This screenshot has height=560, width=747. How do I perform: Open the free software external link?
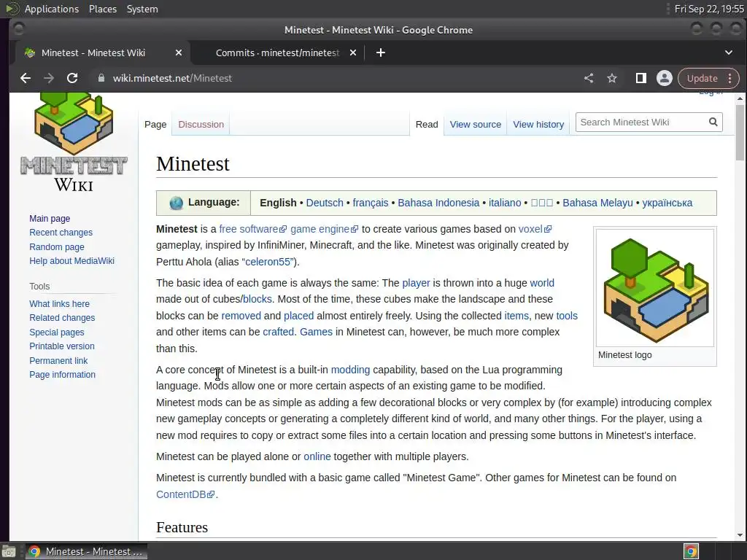click(x=252, y=229)
